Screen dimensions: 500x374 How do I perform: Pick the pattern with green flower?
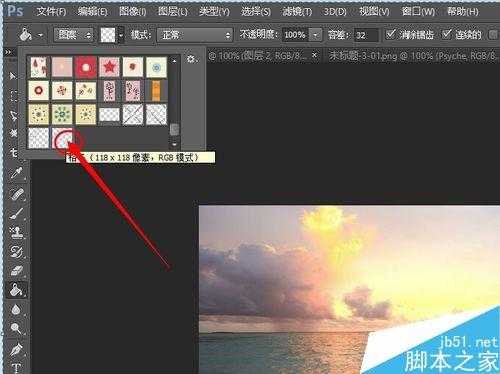[62, 114]
